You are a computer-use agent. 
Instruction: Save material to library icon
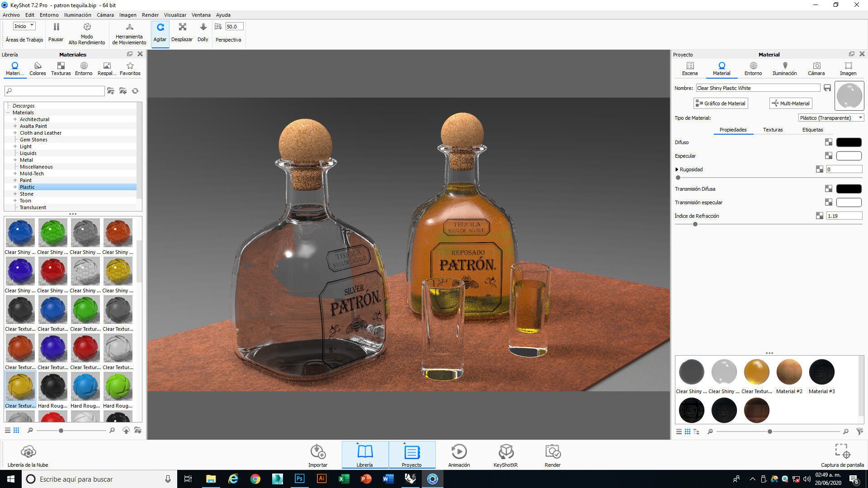pos(827,88)
